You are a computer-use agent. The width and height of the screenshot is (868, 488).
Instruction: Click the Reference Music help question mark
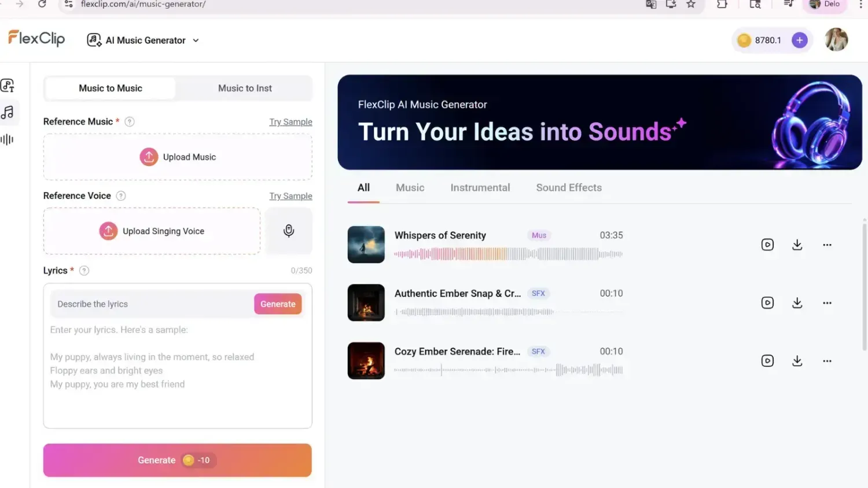point(129,121)
